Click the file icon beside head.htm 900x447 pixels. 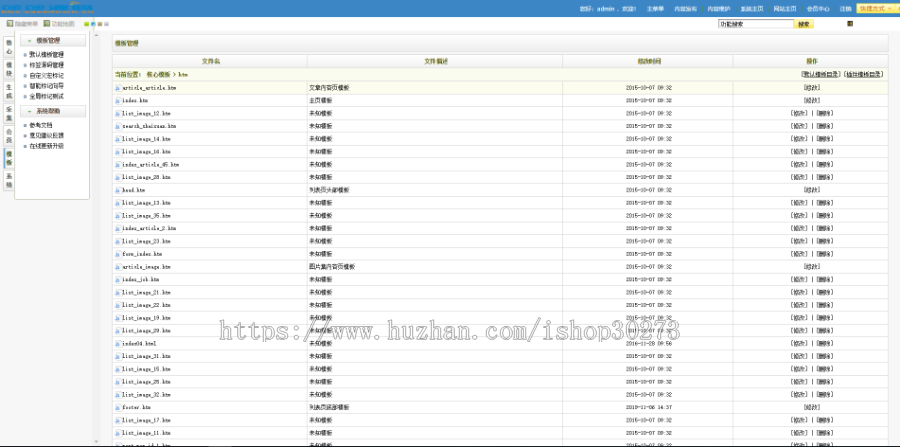coord(118,190)
